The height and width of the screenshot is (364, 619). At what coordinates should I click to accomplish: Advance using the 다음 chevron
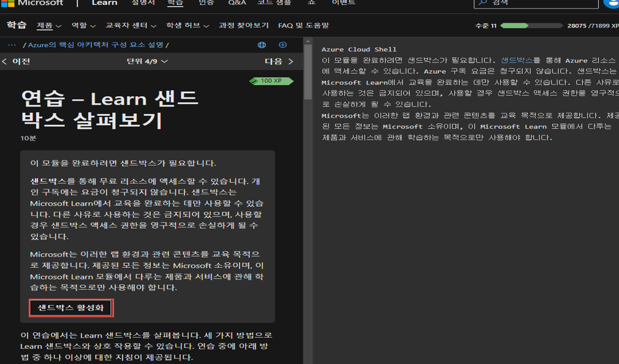(290, 61)
